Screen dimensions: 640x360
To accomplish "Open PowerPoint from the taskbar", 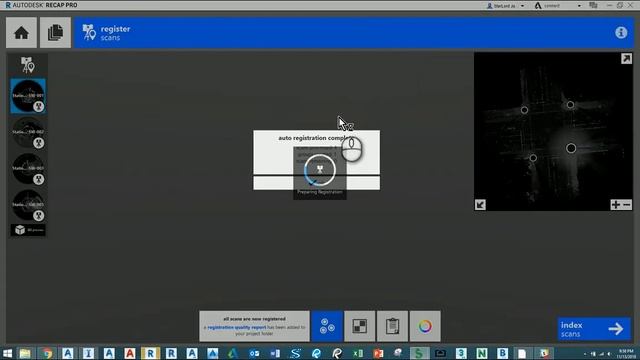I will [x=378, y=353].
